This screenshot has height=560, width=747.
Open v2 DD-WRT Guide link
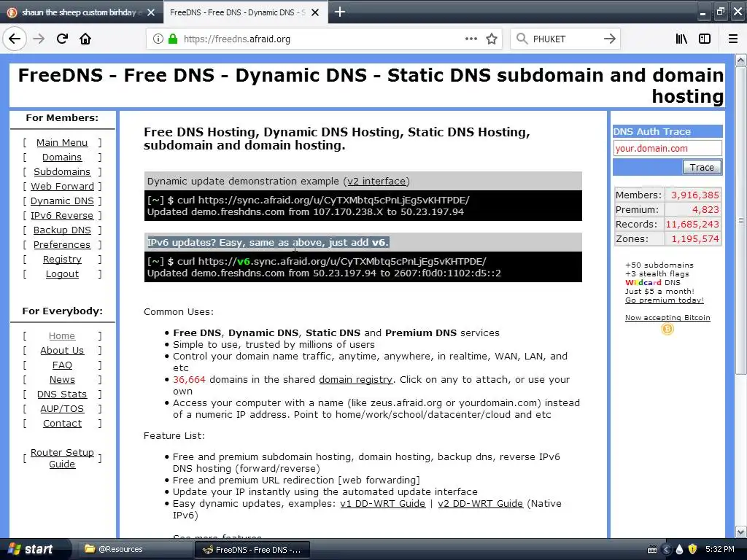480,503
